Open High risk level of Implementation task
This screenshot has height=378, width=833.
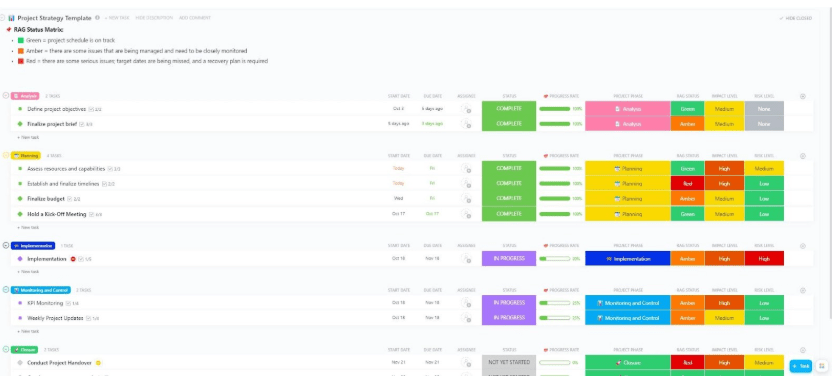(x=764, y=259)
